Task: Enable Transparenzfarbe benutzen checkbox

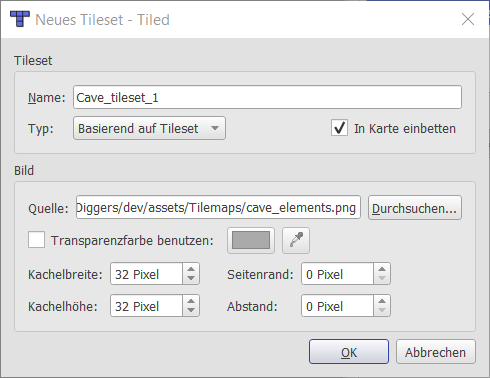Action: (36, 240)
